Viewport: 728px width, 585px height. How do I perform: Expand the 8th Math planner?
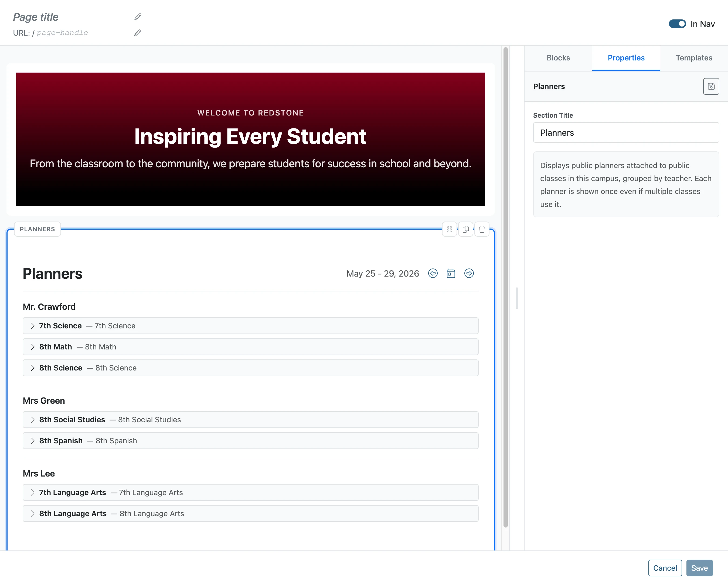[x=251, y=347]
